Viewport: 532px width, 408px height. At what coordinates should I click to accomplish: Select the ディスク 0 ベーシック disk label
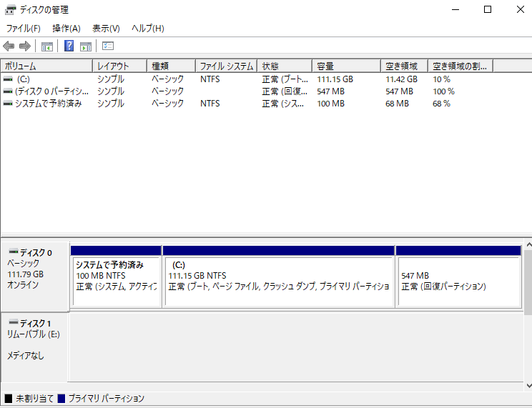[34, 277]
